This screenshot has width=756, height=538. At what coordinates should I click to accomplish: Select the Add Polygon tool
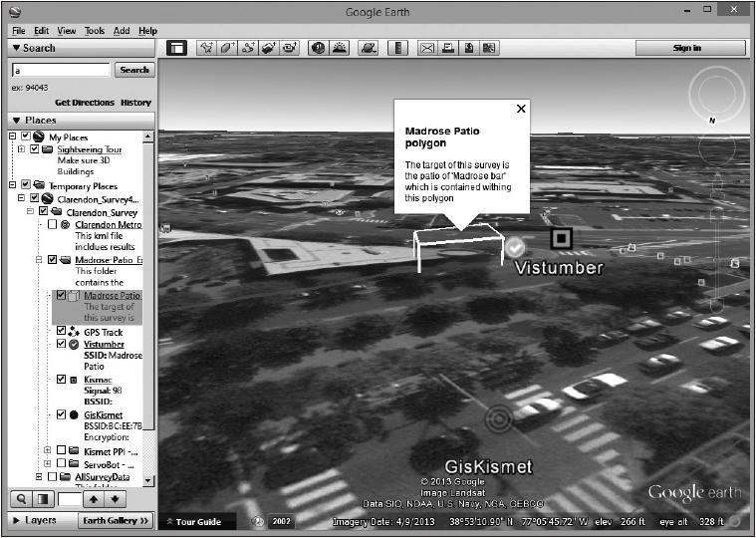click(x=228, y=48)
